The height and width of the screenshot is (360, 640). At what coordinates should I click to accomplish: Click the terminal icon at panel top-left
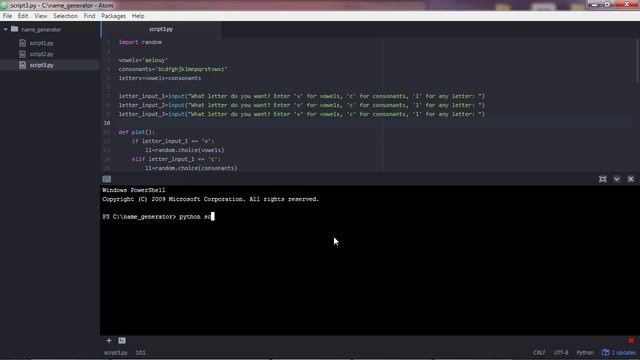(x=107, y=179)
